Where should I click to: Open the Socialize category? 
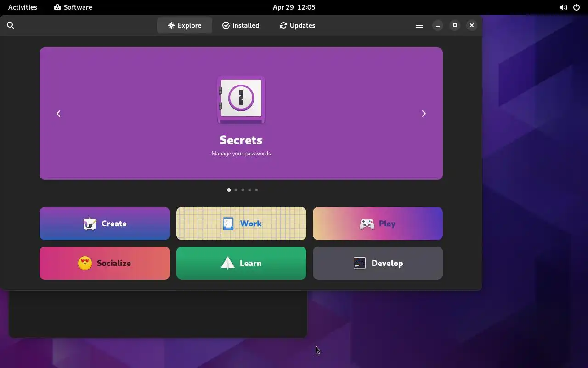pyautogui.click(x=105, y=263)
